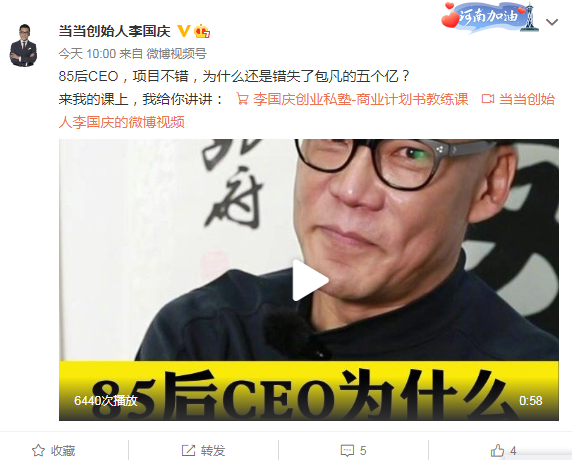Click the star favorite icon

pos(38,451)
